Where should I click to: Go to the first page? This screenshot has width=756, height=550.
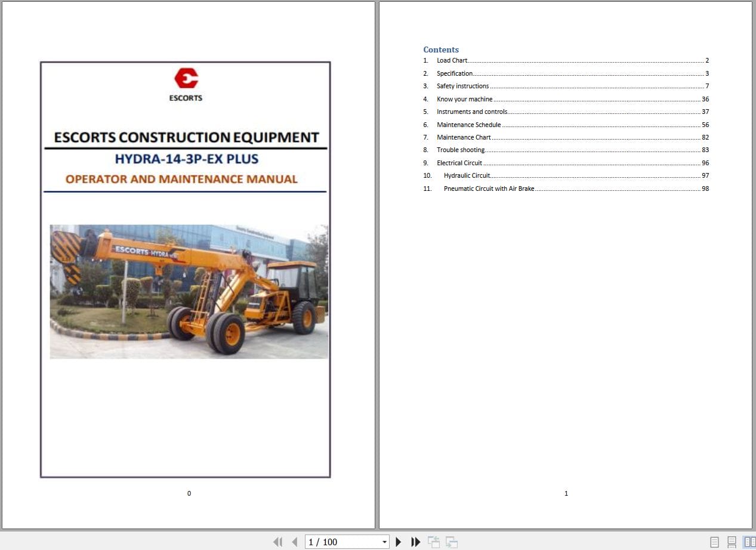click(277, 542)
